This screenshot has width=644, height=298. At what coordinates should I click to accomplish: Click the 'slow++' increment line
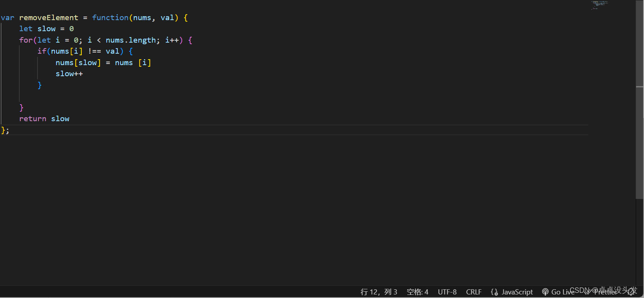tap(69, 74)
